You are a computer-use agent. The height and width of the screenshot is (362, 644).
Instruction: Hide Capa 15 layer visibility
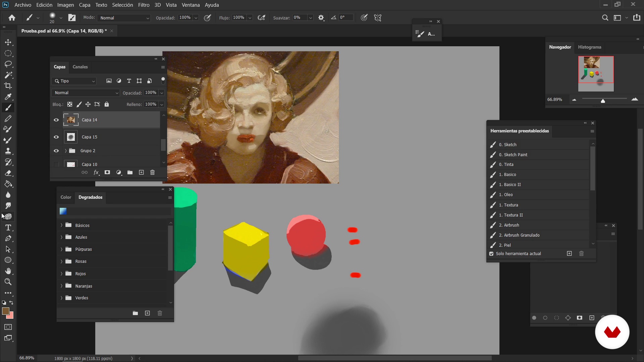point(56,137)
